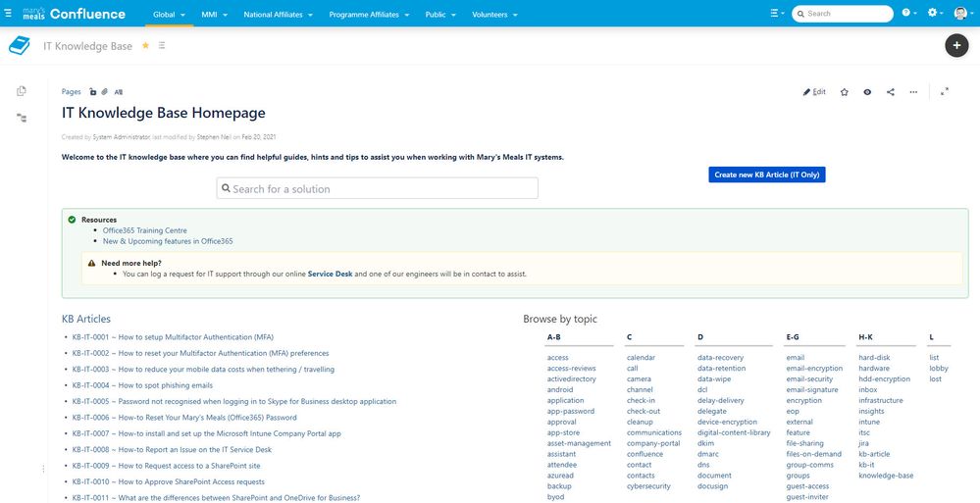Click the Edit pencil button
Screen dimensions: 980x503
tap(814, 92)
